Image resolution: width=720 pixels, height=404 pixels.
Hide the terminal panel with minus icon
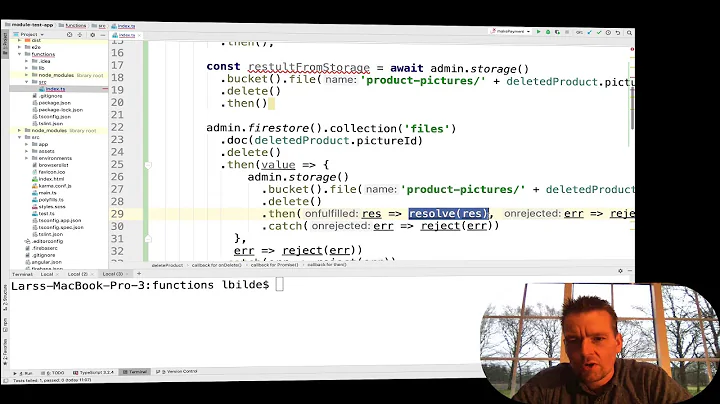point(630,271)
